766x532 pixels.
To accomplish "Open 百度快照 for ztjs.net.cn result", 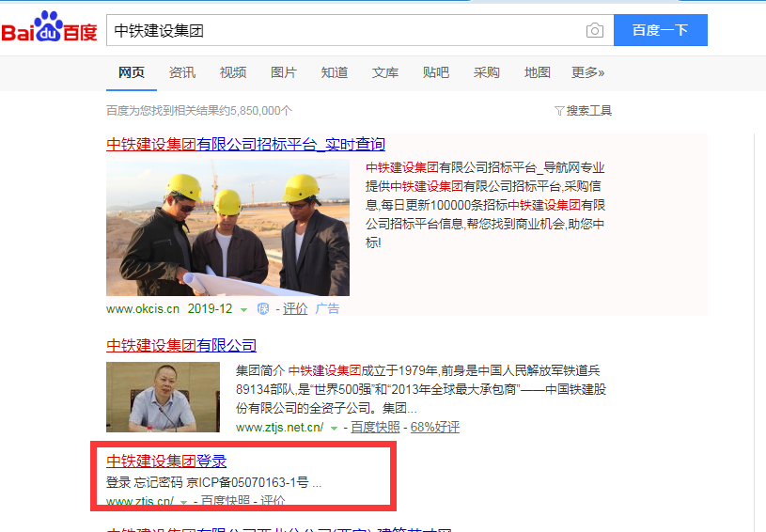I will (x=375, y=428).
